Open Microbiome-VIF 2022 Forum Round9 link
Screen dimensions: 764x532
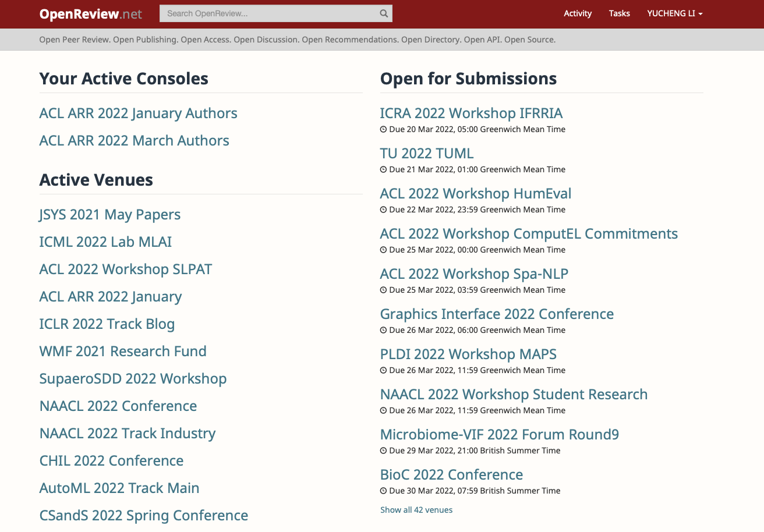499,434
